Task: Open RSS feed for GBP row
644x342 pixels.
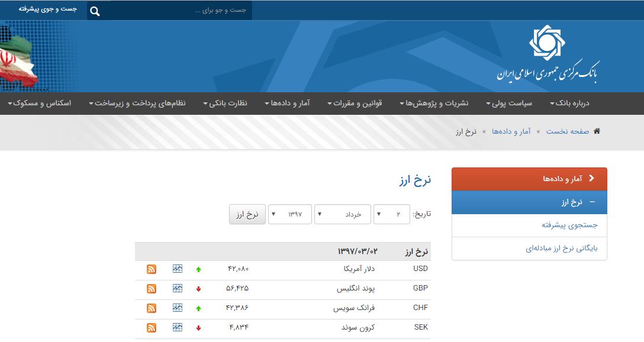Action: [152, 289]
